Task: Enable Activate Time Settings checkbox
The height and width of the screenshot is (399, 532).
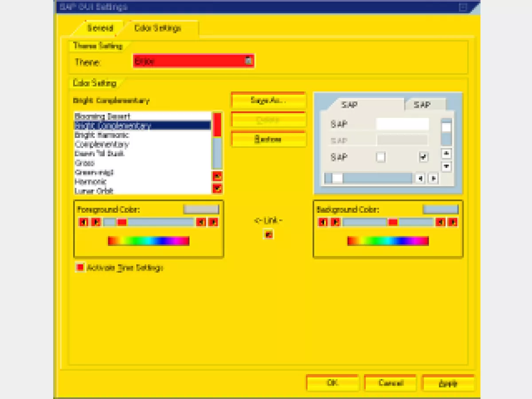Action: coord(80,267)
